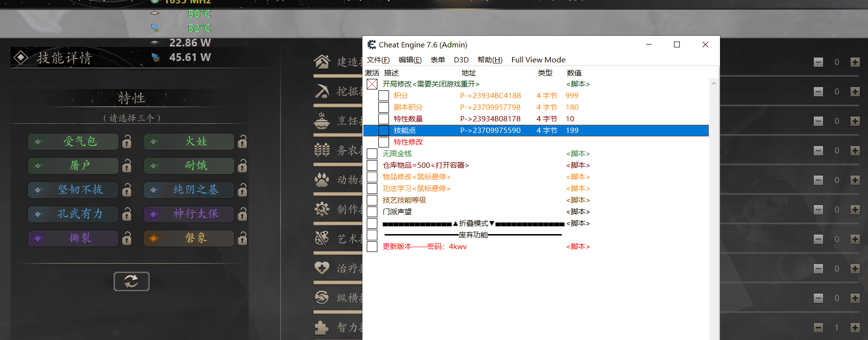868x340 pixels.
Task: Maximize the Cheat Engine window
Action: tap(677, 44)
